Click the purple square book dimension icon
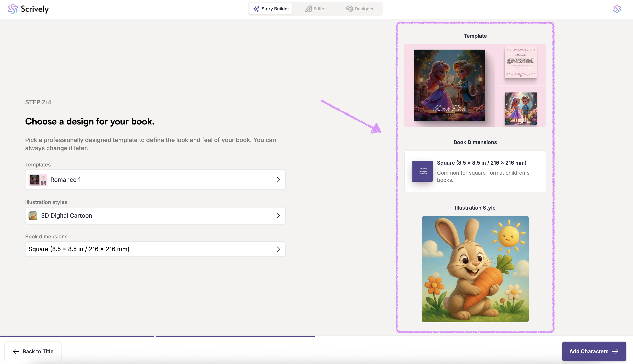 (422, 171)
